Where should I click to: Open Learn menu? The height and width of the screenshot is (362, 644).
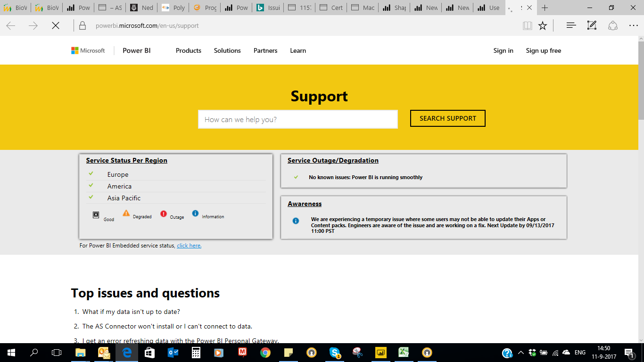[x=298, y=50]
